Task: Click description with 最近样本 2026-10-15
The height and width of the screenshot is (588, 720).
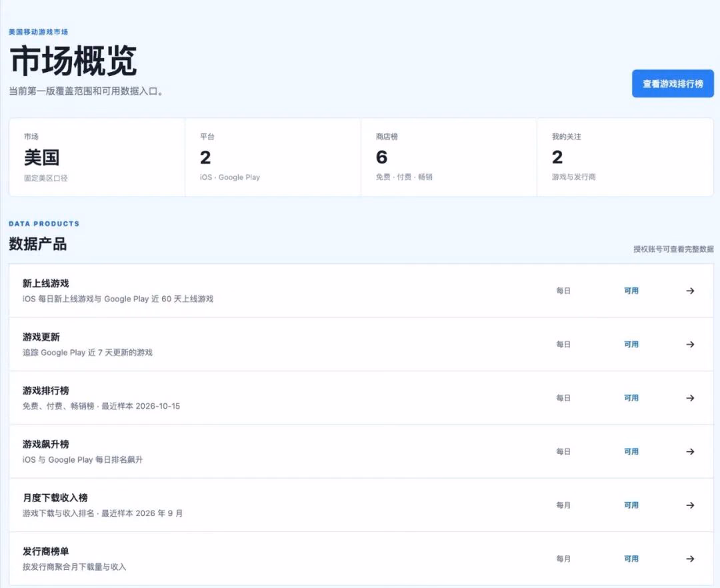Action: click(101, 406)
